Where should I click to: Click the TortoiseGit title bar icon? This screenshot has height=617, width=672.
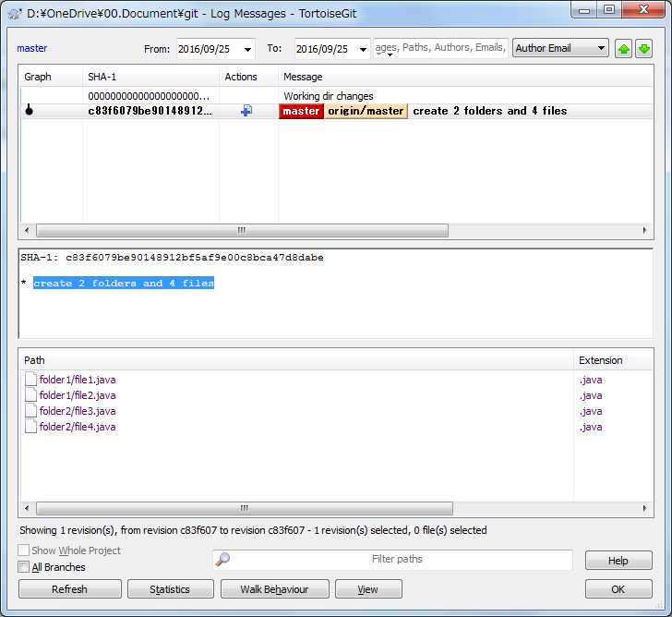(15, 14)
